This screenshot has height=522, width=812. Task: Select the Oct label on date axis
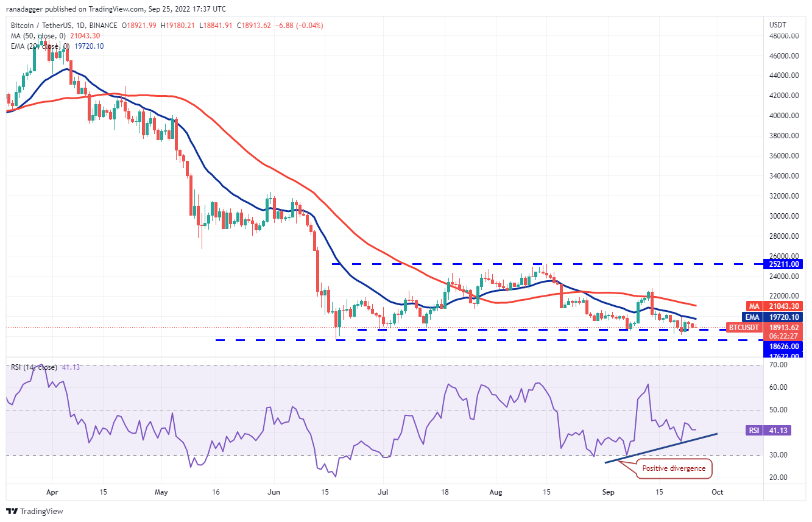click(718, 491)
